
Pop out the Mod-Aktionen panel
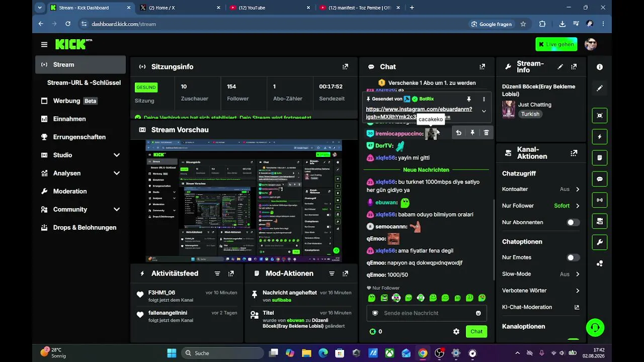point(345,274)
